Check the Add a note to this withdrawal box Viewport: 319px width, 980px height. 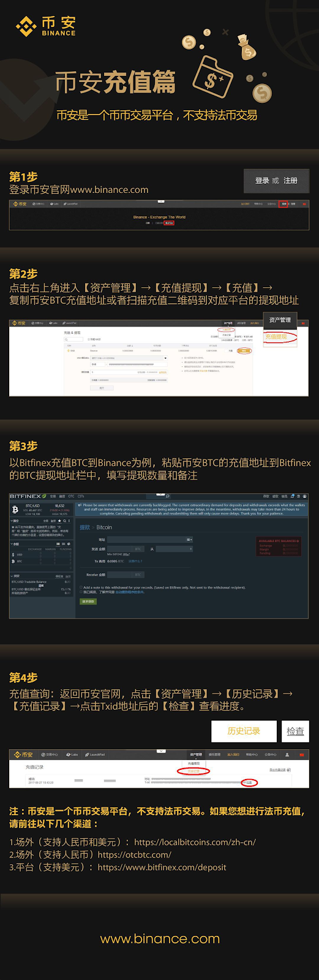[x=81, y=587]
